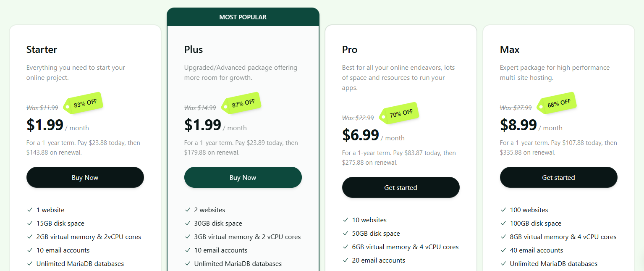Click the $1.99 per month price on Plus
This screenshot has width=644, height=271.
(x=202, y=124)
